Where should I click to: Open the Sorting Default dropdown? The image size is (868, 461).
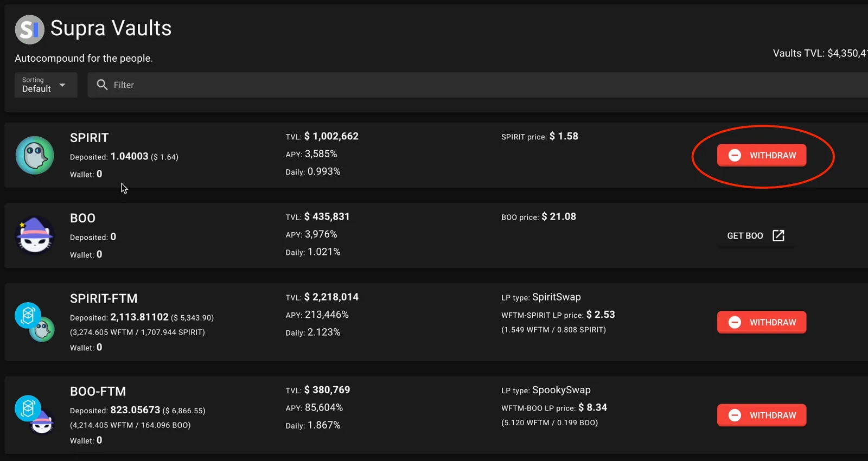coord(46,85)
